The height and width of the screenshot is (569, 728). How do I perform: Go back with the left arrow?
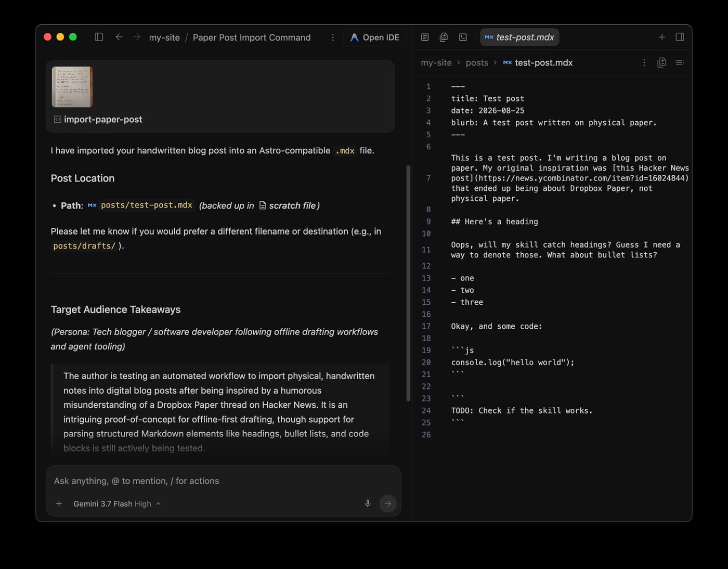[119, 37]
